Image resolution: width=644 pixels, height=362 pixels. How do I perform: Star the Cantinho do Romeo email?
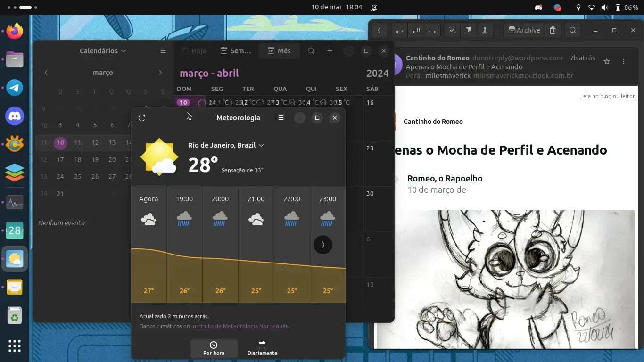607,61
